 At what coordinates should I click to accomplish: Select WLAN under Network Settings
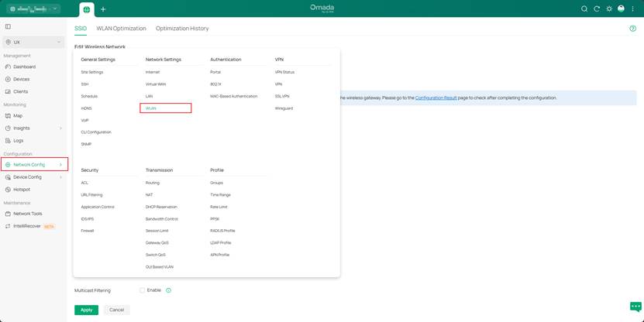(x=151, y=108)
